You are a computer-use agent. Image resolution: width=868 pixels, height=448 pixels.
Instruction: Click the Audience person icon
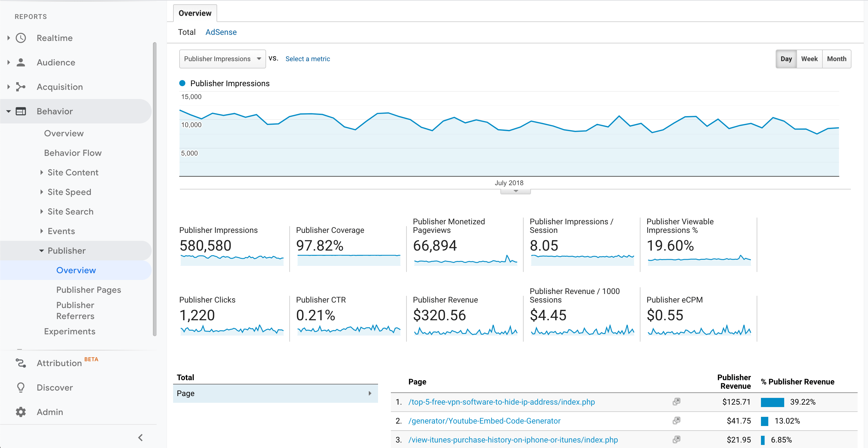21,63
